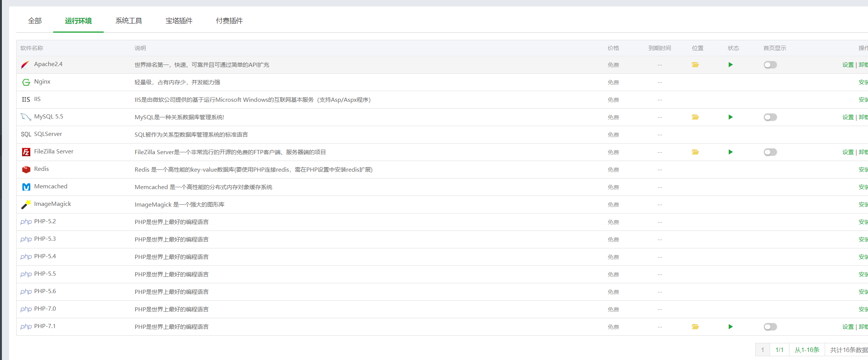This screenshot has width=868, height=360.
Task: Toggle homepage display for MySQL 5.5
Action: click(x=770, y=117)
